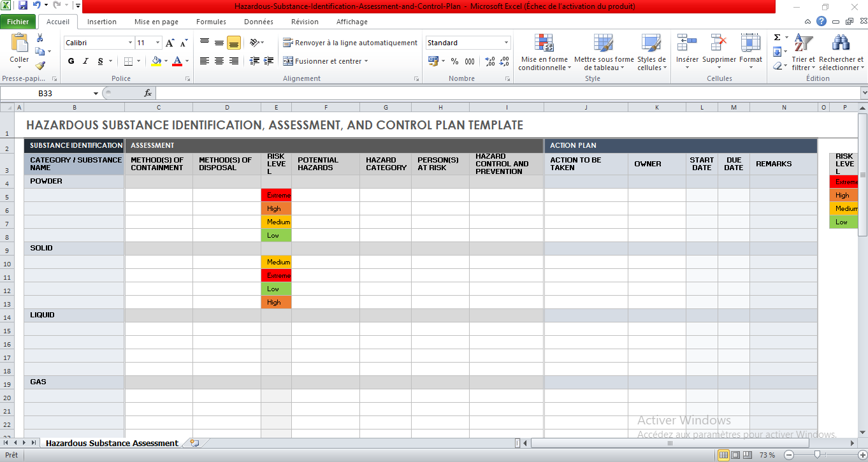Click the Help question mark icon
This screenshot has width=868, height=462.
pyautogui.click(x=821, y=21)
